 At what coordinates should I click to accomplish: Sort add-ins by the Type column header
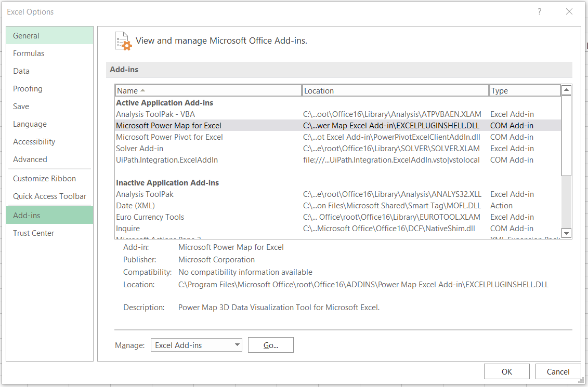(524, 90)
